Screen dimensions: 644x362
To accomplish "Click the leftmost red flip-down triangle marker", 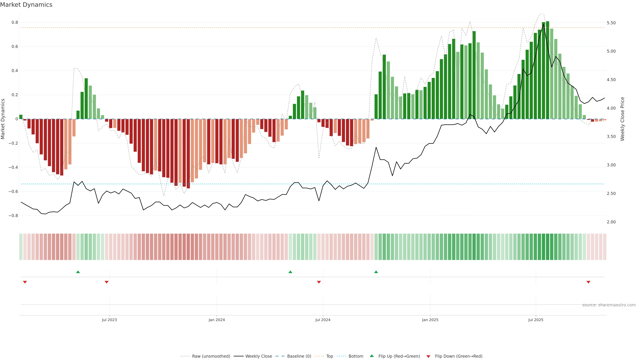I will click(25, 282).
